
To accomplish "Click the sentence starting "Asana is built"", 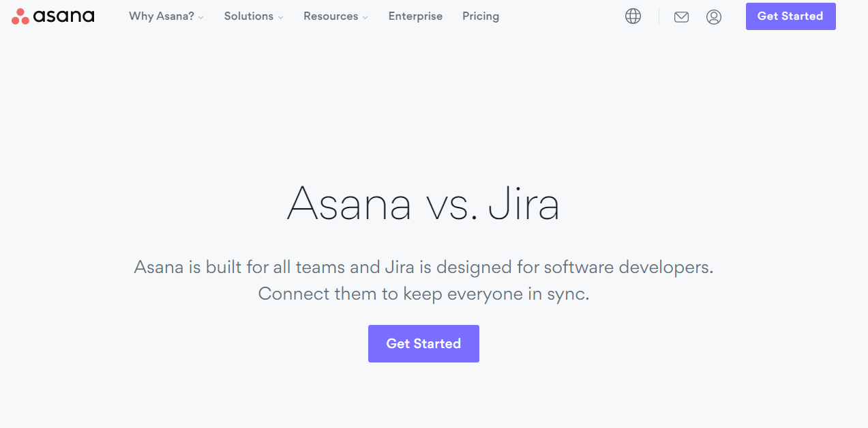I will (423, 267).
